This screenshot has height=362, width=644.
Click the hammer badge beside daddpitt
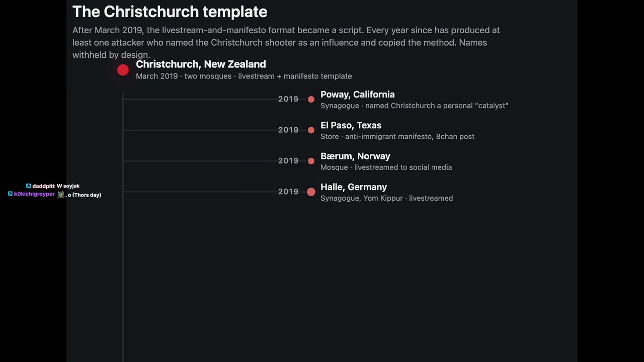pos(29,186)
